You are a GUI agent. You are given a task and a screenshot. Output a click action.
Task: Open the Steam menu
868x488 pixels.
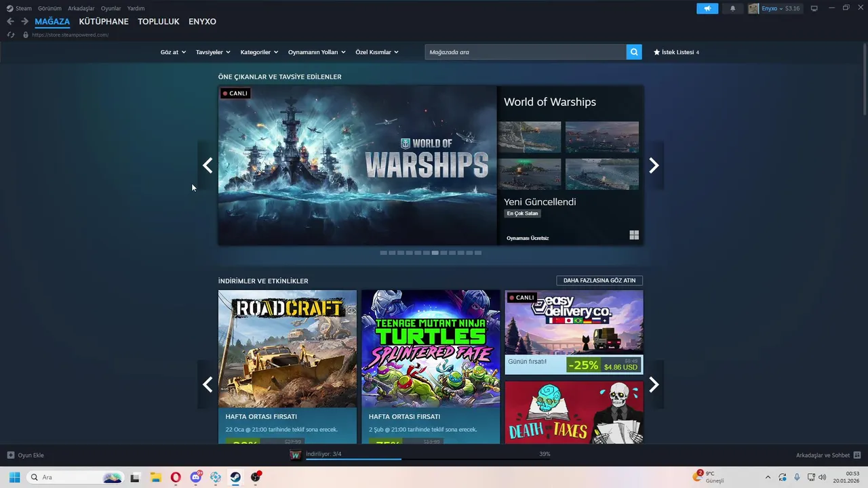point(24,8)
